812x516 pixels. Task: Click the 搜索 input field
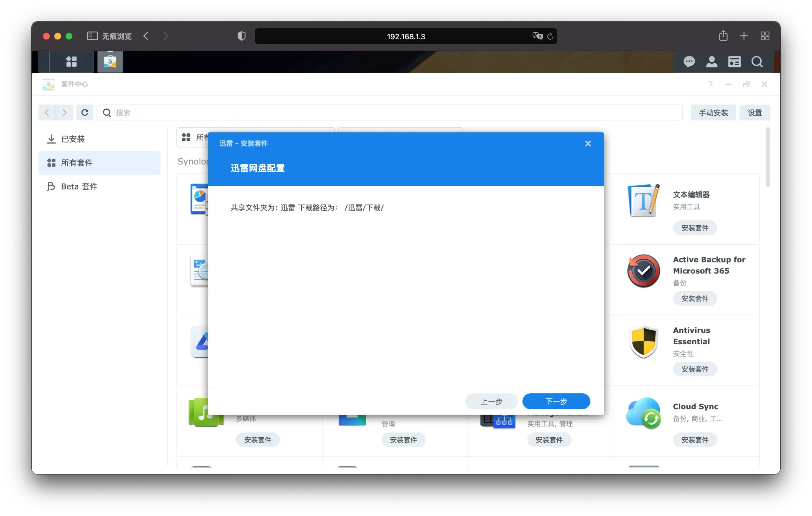390,113
